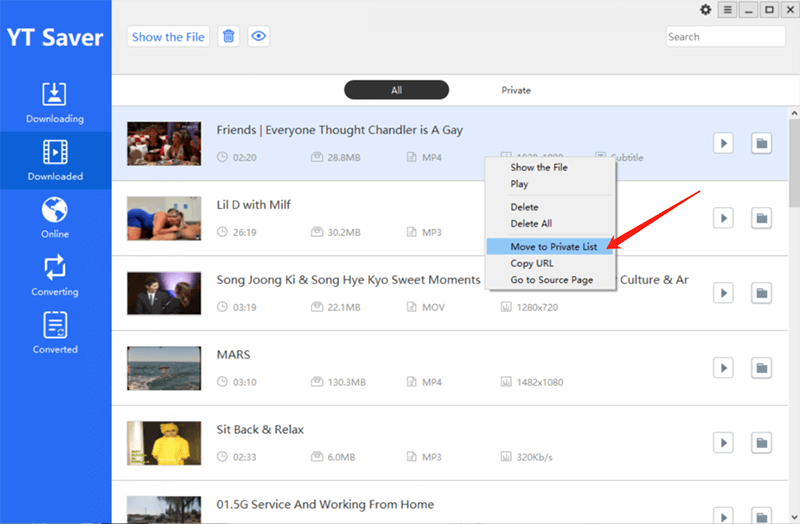Go to the Online browser section
800x524 pixels.
click(x=55, y=218)
